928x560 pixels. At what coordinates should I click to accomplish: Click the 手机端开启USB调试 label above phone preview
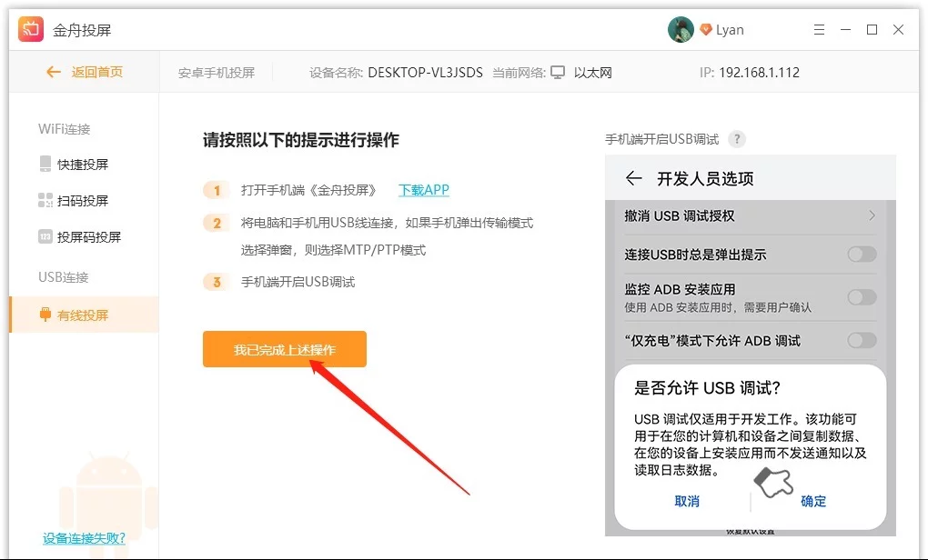click(662, 139)
